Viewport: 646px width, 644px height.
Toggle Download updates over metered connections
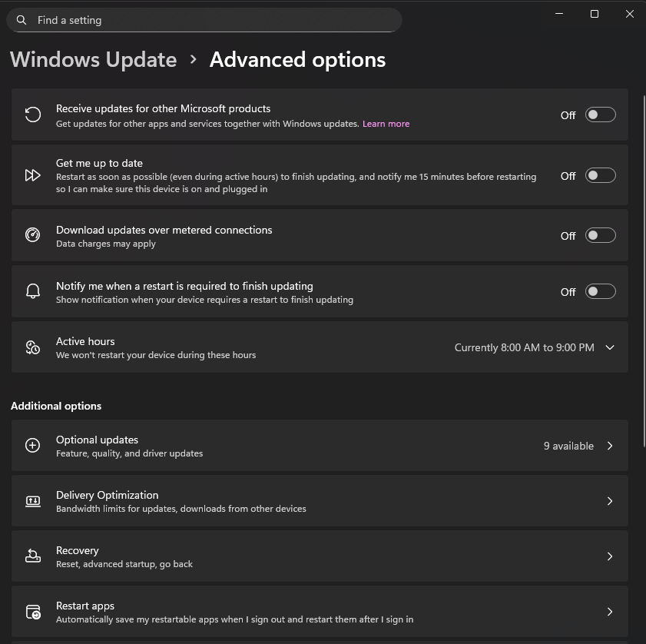(600, 235)
